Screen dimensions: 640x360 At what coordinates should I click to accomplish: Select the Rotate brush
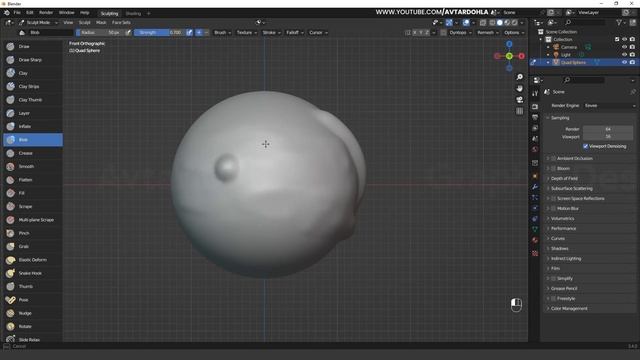point(33,327)
